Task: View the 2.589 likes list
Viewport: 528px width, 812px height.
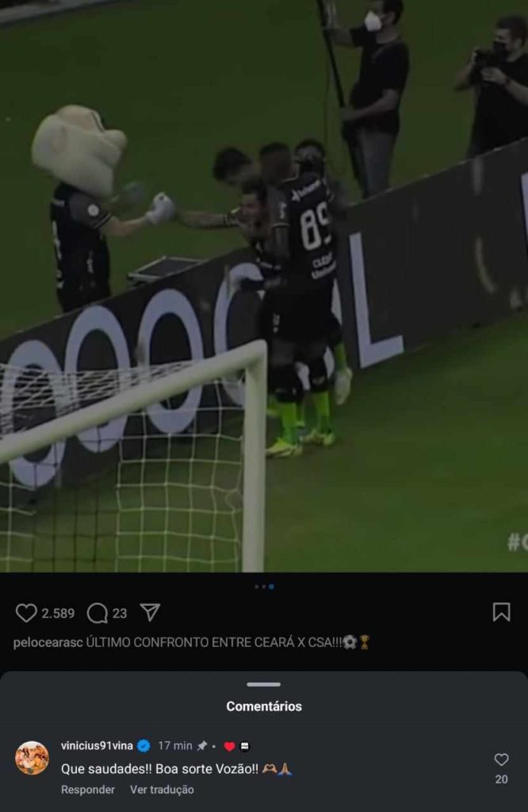Action: click(58, 613)
